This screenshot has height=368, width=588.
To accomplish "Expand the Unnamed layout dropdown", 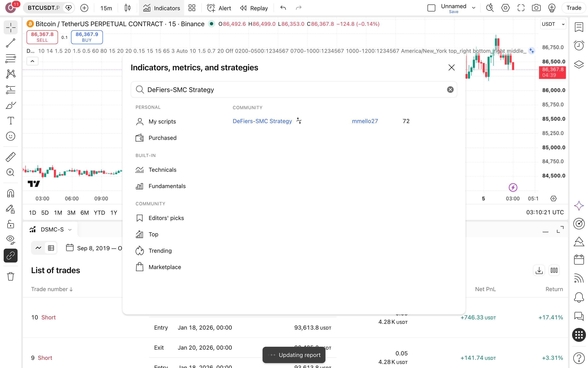I will 473,8.
